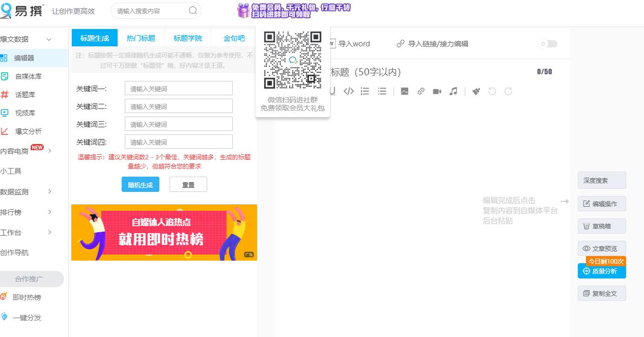Open 爆文分析 from the sidebar

[28, 131]
